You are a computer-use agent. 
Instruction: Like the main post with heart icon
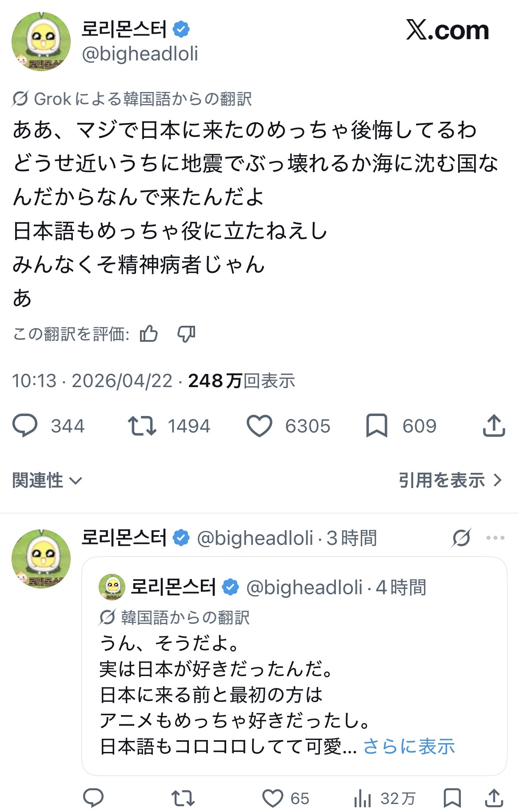pos(259,425)
